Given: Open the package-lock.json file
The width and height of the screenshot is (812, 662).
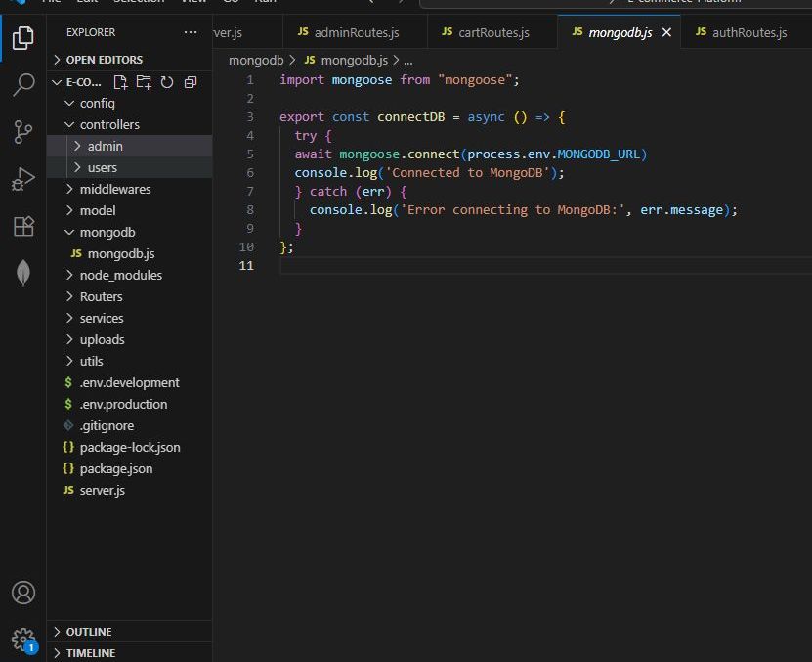Looking at the screenshot, I should [129, 448].
